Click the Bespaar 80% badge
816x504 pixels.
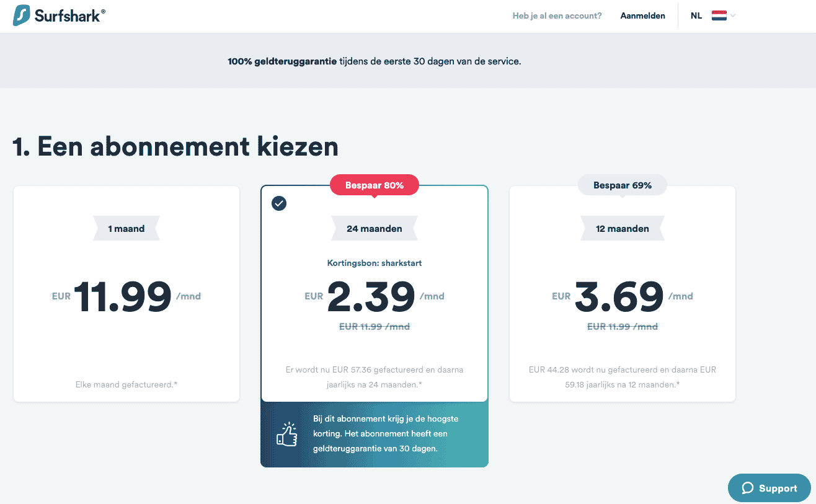point(375,185)
